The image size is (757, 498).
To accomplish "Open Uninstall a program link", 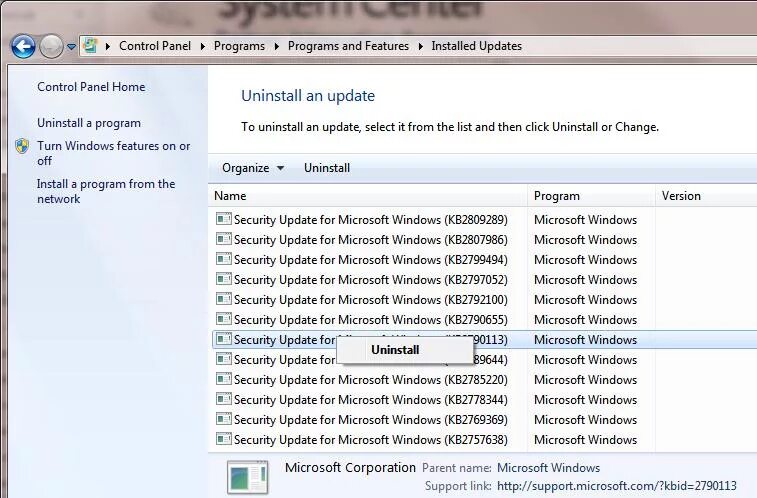I will [x=89, y=123].
